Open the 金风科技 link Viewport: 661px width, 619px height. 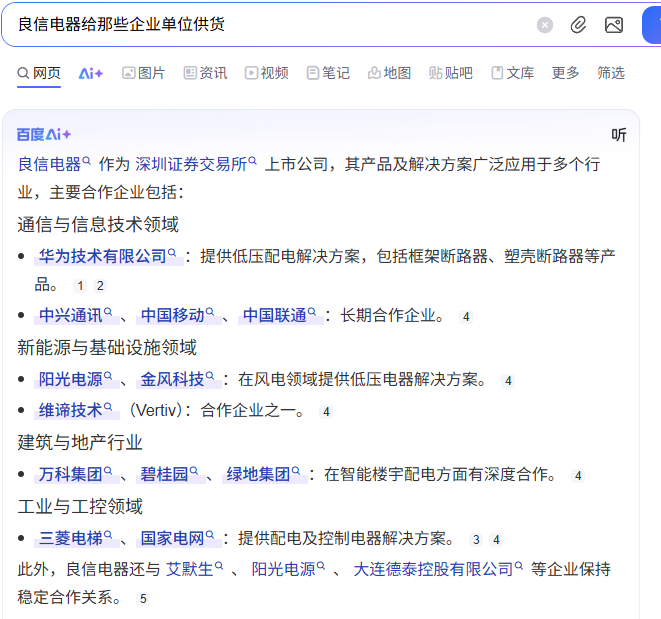coord(177,379)
